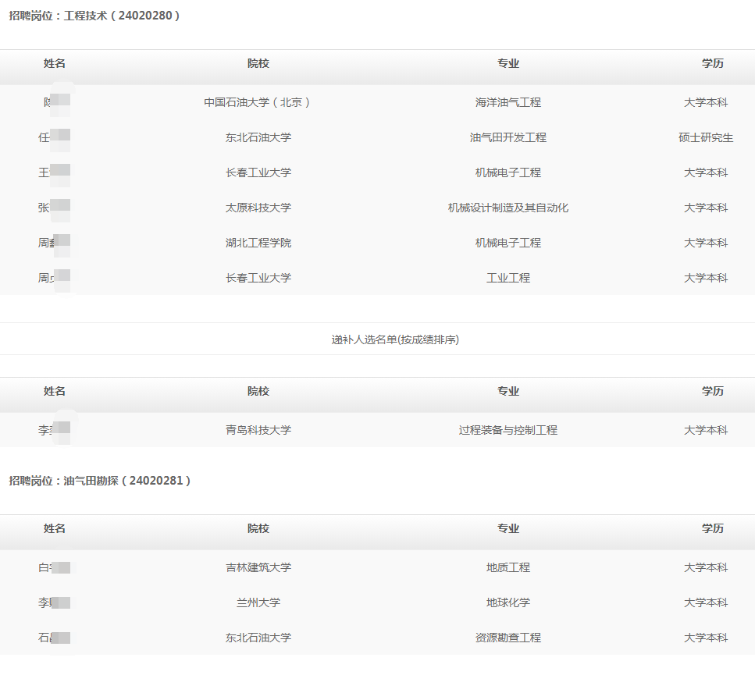Click the 地球化学 major text

(x=507, y=602)
